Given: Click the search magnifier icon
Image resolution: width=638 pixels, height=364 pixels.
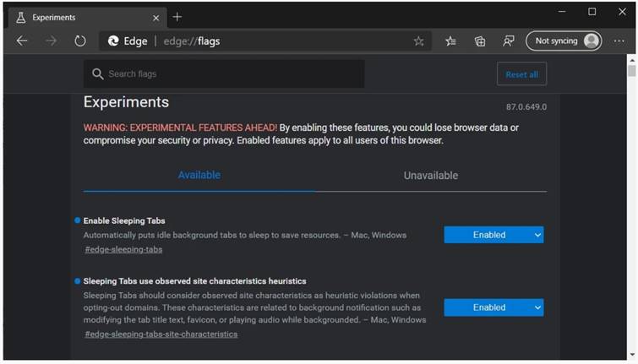Looking at the screenshot, I should coord(98,73).
